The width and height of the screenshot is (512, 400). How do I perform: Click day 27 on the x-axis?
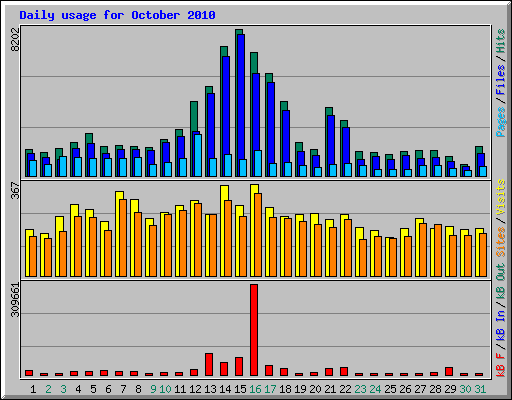[x=420, y=389]
